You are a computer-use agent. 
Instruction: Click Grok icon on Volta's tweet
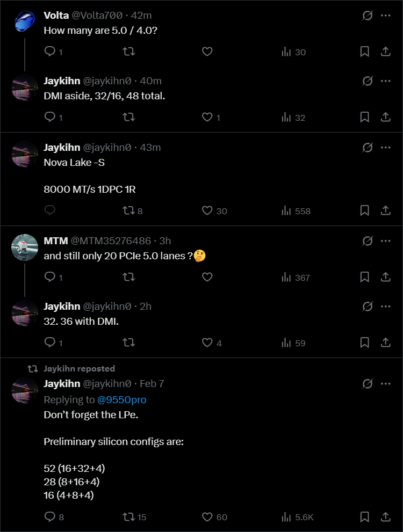coord(368,16)
